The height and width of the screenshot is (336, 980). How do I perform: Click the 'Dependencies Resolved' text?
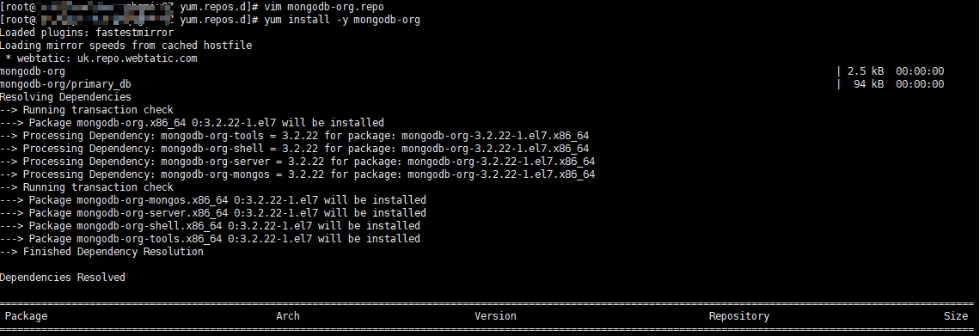(x=63, y=278)
